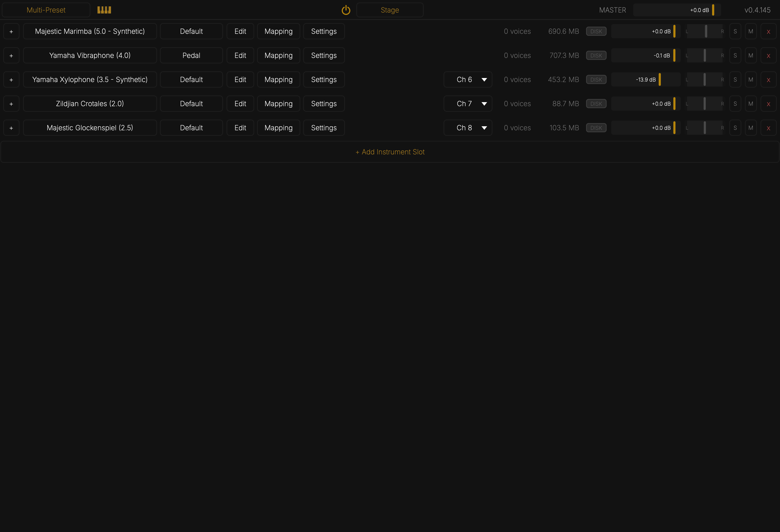This screenshot has width=780, height=532.
Task: Mute the Yamaha Vibraphone instrument
Action: pos(751,56)
